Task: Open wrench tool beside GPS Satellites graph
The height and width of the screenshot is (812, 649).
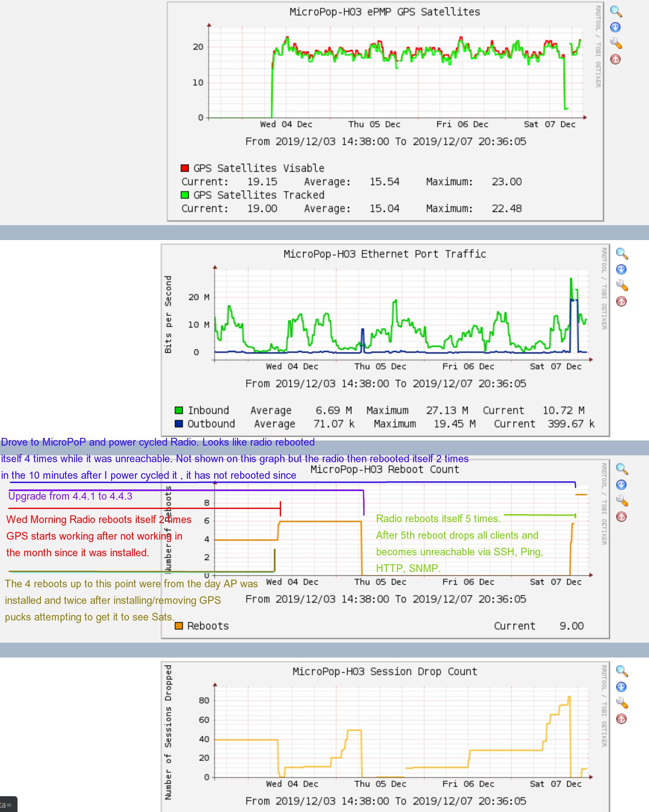Action: coord(616,43)
